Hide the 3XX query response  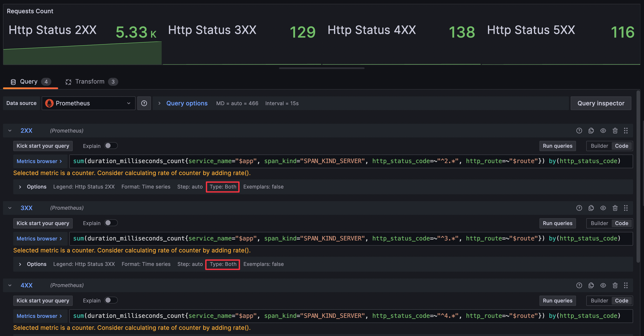[603, 208]
